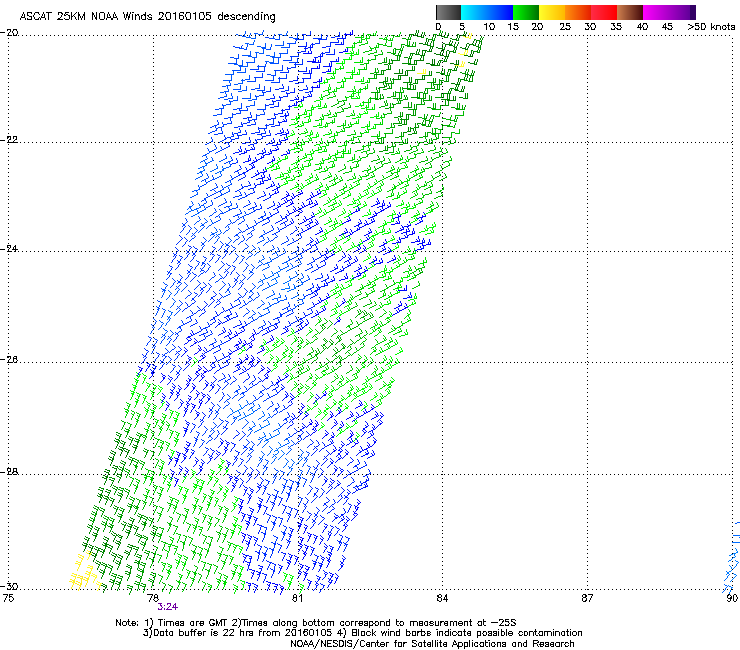Click the "-24" latitude axis label
The height and width of the screenshot is (650, 740).
[x=9, y=249]
